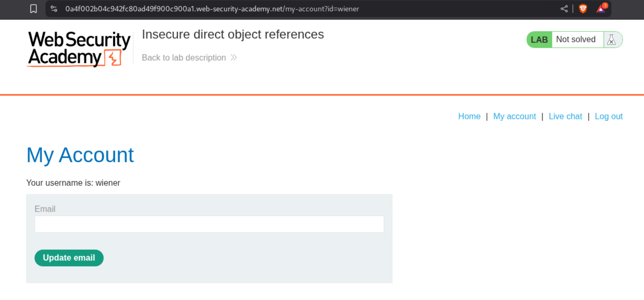The height and width of the screenshot is (300, 644).
Task: Click the Web Security Academy logo
Action: 79,49
